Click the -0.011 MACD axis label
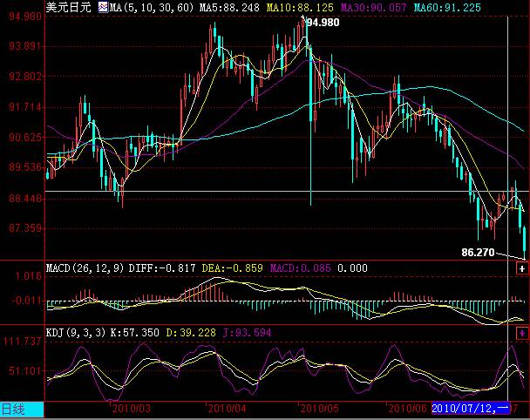 [x=26, y=301]
